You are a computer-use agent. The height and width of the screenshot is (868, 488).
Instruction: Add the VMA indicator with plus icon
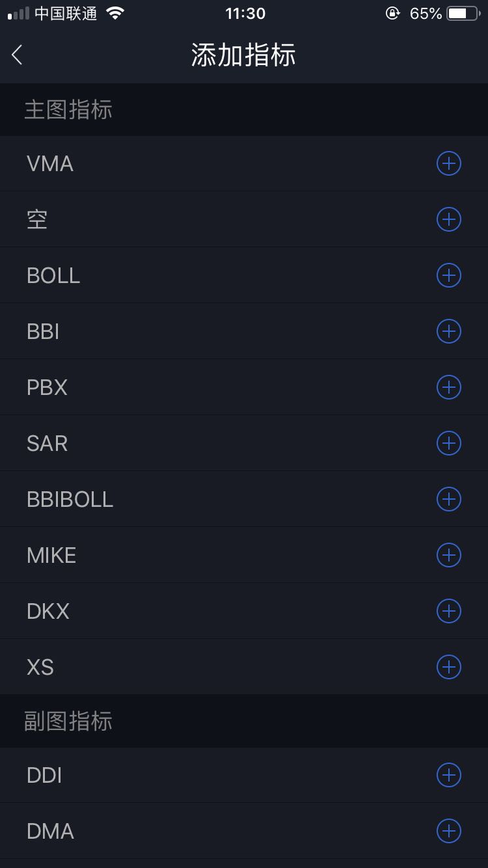click(448, 163)
